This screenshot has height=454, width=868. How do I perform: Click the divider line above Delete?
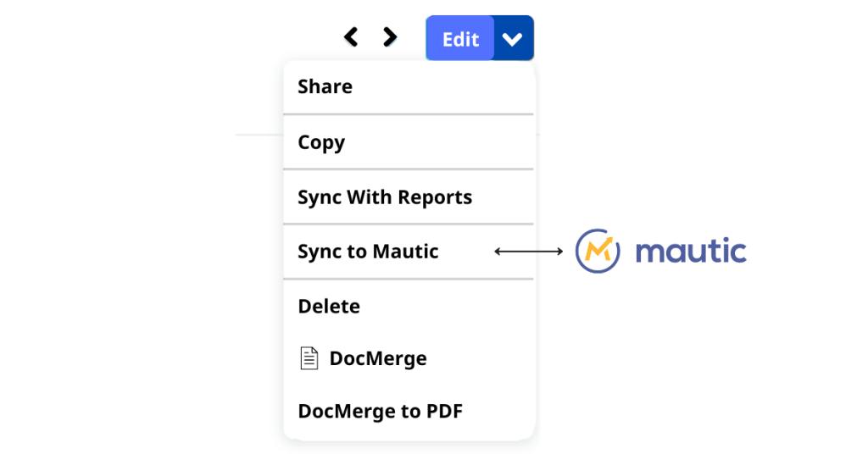pos(409,280)
